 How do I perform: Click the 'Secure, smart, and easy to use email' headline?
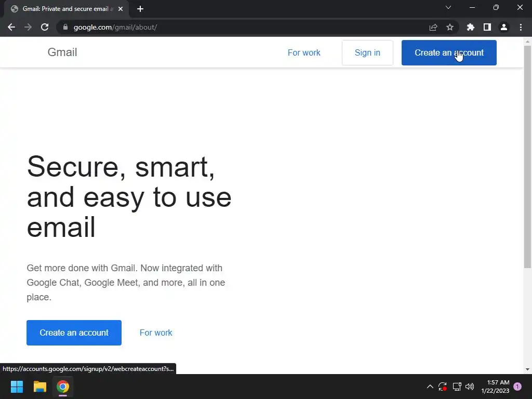129,196
